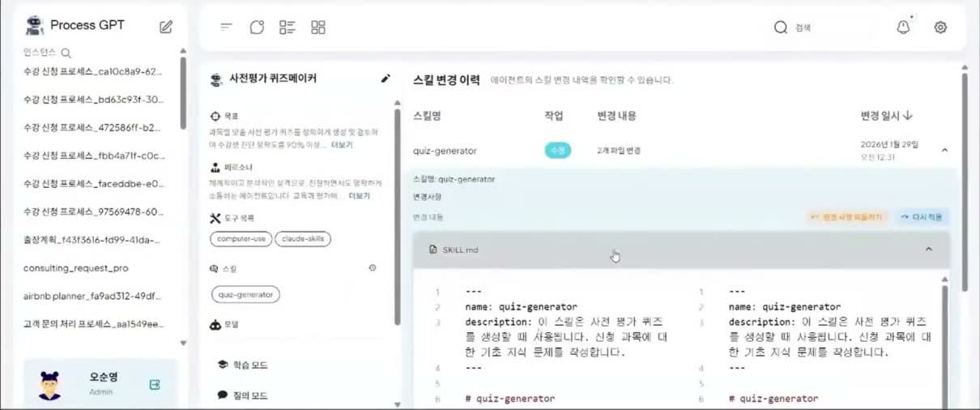
Task: Click the skill history clock icon
Action: (x=373, y=267)
